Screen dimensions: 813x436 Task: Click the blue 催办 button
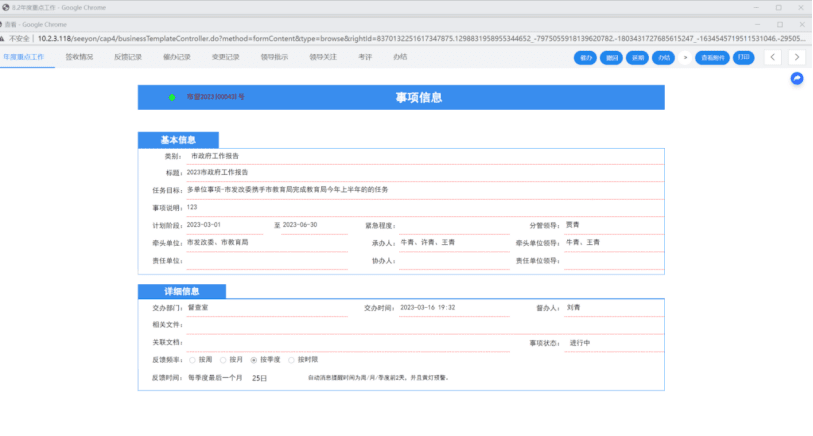point(585,58)
